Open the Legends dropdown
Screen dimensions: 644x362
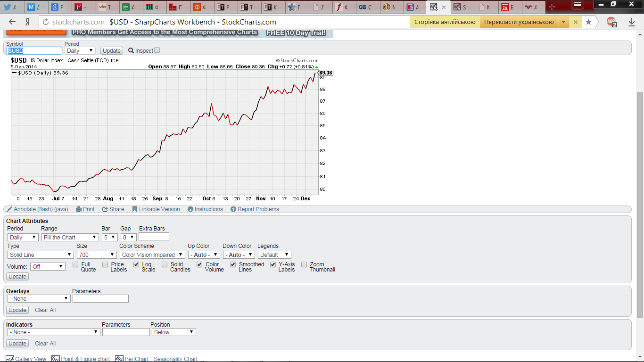pyautogui.click(x=274, y=255)
